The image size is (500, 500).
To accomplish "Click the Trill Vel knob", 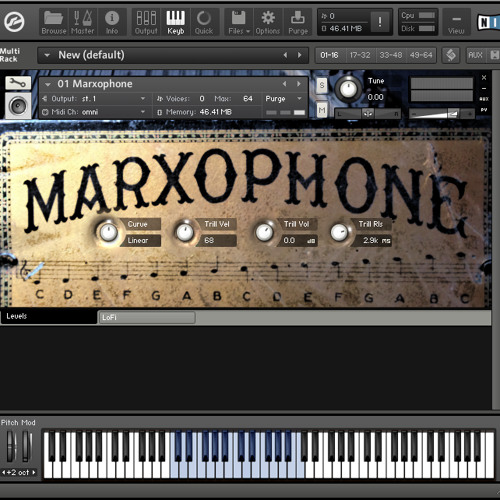I will coord(185,232).
